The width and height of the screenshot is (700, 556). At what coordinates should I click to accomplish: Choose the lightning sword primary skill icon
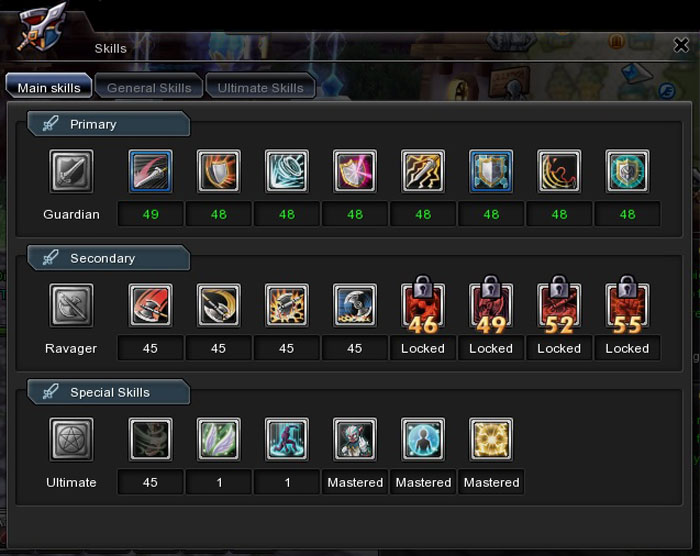click(423, 171)
